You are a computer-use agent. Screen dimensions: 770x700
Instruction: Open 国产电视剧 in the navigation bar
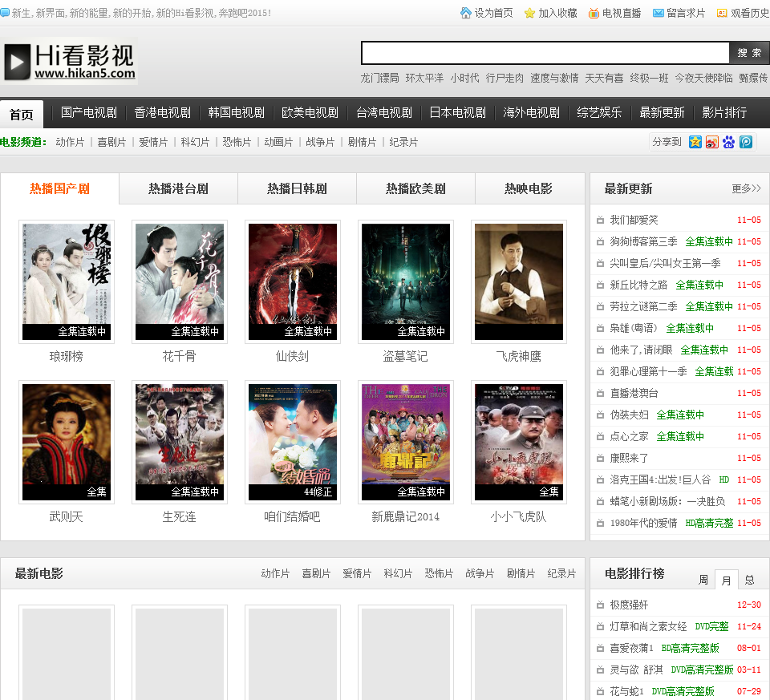pos(89,112)
